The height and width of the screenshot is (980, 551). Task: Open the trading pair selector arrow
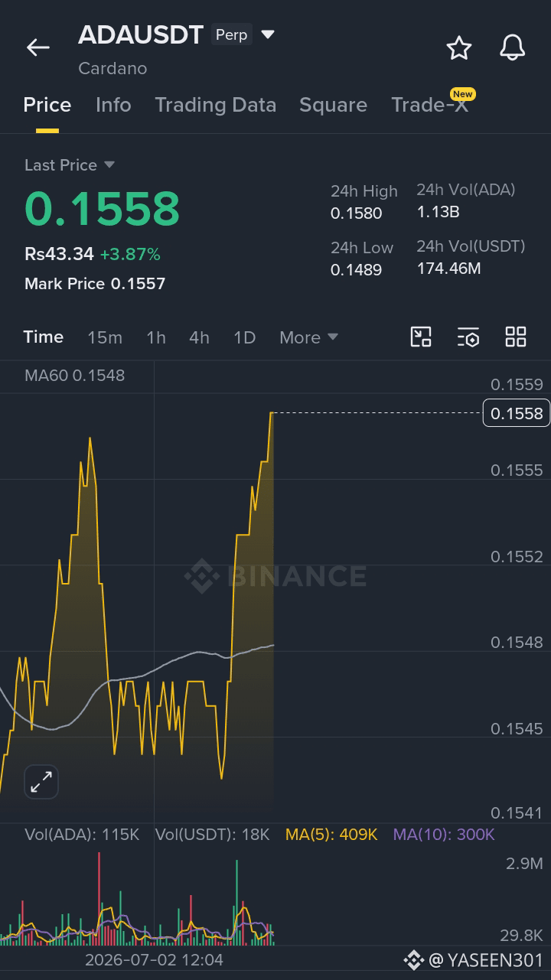pos(268,34)
